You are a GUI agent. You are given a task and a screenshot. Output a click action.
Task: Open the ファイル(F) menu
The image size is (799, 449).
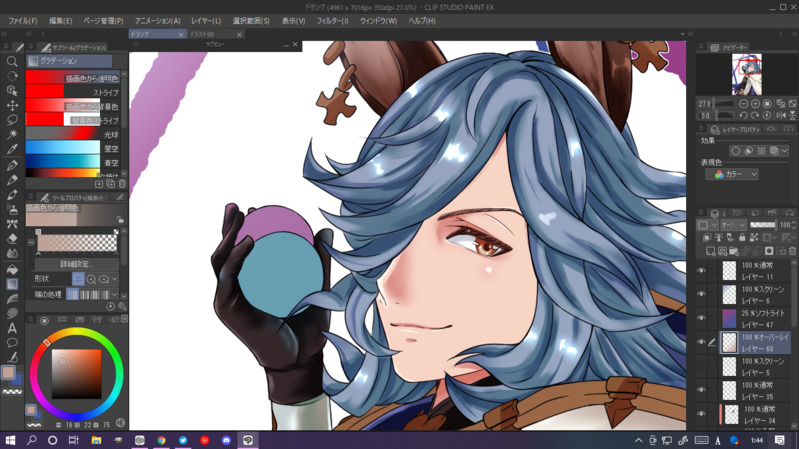22,21
